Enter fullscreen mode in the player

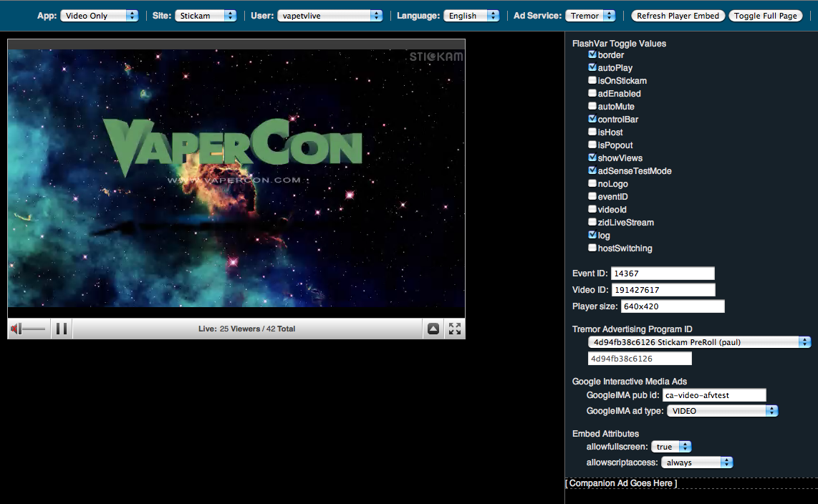pos(455,329)
